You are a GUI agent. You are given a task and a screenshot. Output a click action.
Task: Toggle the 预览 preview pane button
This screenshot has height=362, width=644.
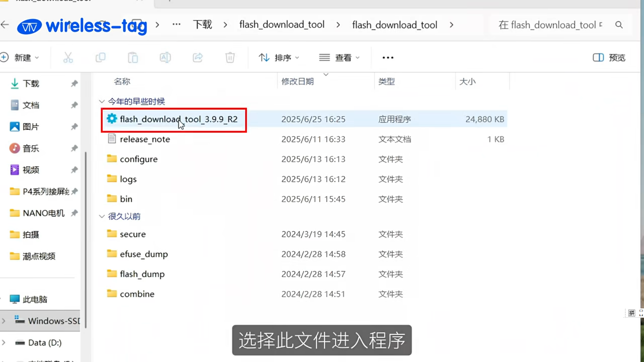pyautogui.click(x=609, y=58)
